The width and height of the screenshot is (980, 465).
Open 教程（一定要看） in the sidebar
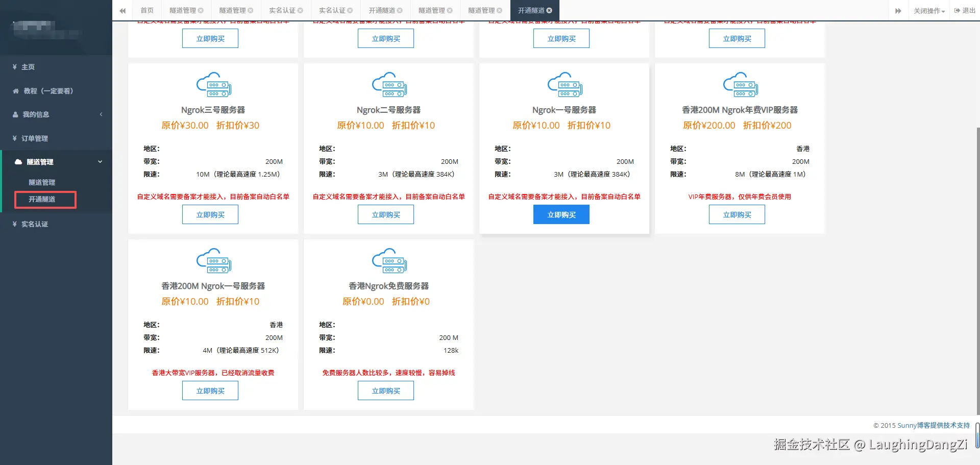click(x=56, y=91)
